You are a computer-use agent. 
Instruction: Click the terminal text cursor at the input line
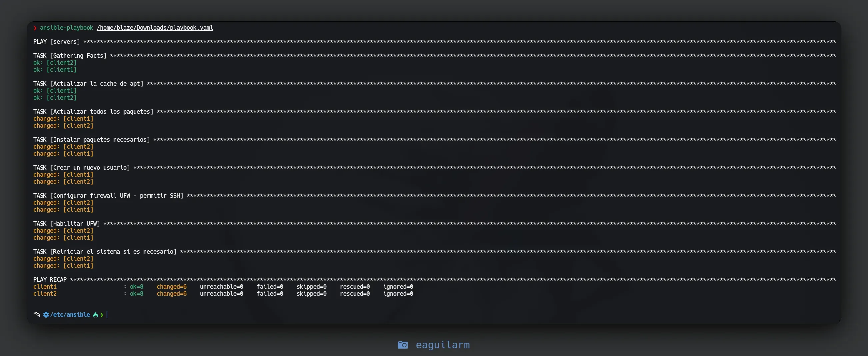point(107,314)
